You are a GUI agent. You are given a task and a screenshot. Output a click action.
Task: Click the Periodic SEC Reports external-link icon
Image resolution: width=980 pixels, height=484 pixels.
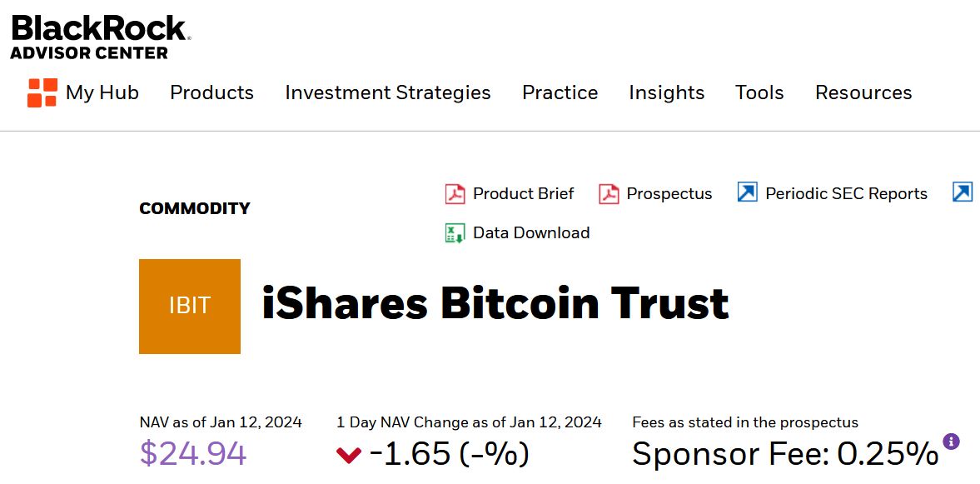click(x=747, y=193)
